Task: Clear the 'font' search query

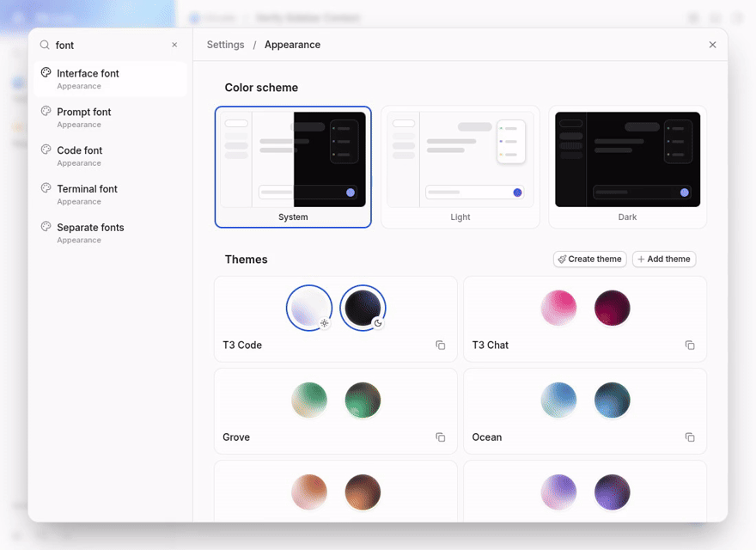Action: (x=174, y=45)
